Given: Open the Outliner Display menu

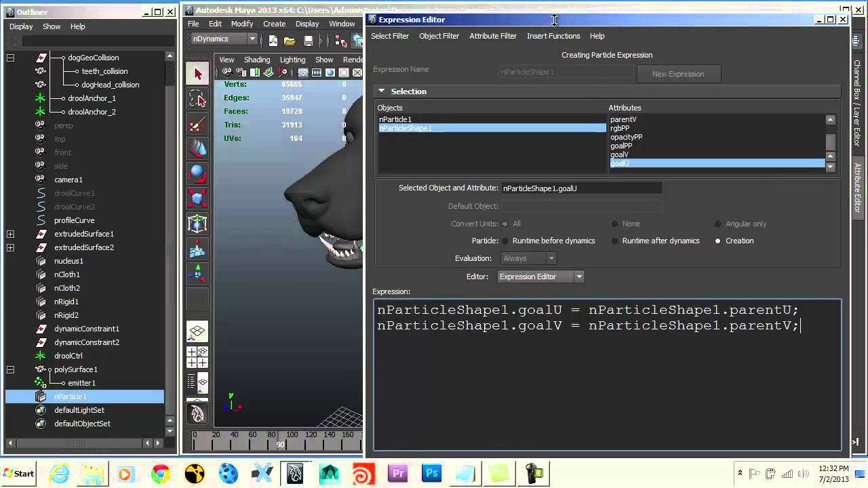Looking at the screenshot, I should click(x=21, y=26).
